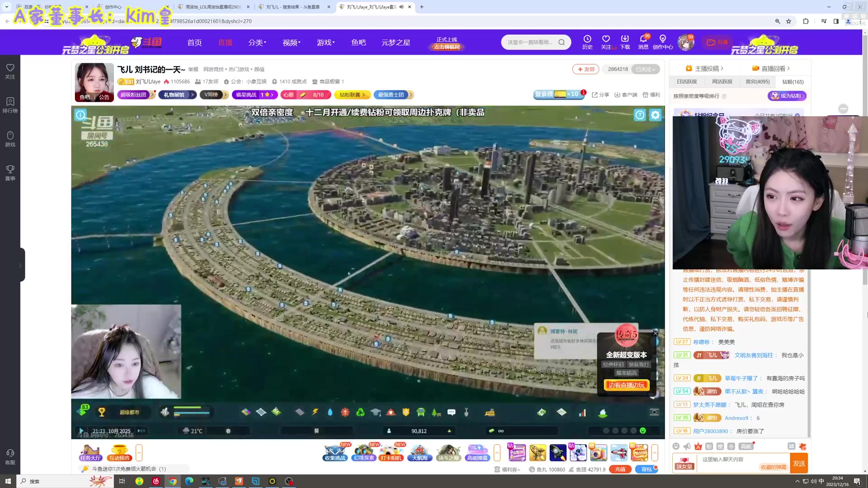
Task: Toggle the 粉 fan badge chat option
Action: pyautogui.click(x=709, y=446)
